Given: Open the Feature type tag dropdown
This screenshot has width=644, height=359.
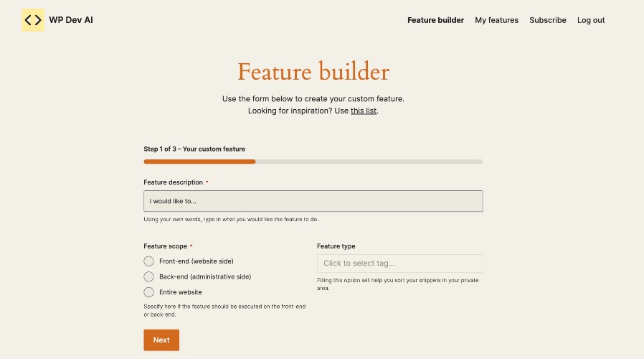Looking at the screenshot, I should point(399,264).
